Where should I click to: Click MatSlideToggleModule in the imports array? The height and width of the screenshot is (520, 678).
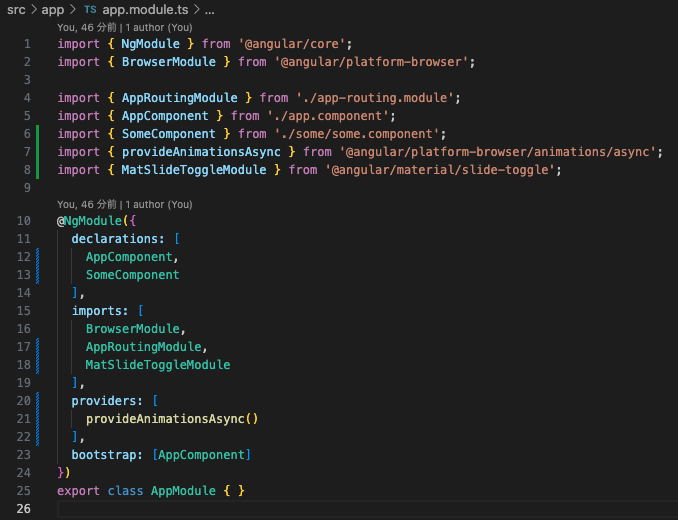coord(157,365)
